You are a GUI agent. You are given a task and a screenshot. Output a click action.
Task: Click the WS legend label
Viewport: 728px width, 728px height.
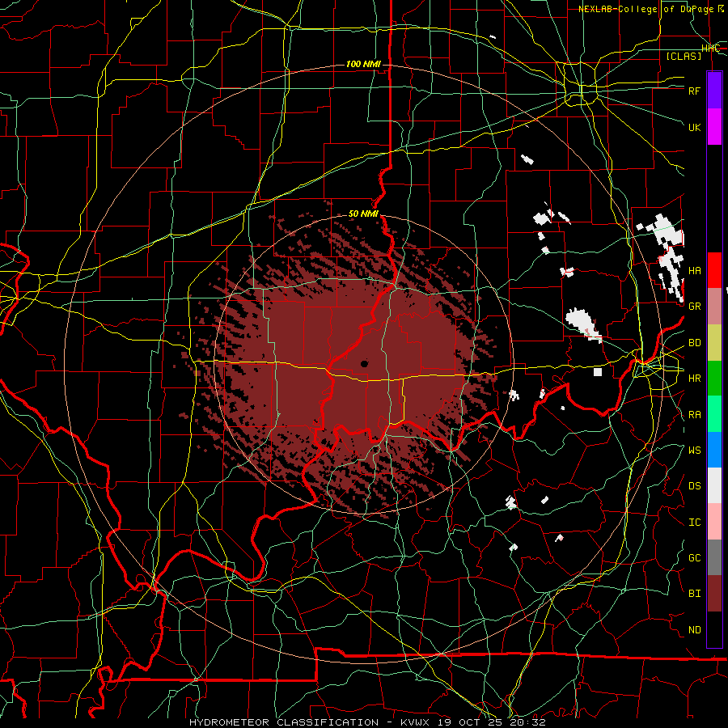click(695, 451)
